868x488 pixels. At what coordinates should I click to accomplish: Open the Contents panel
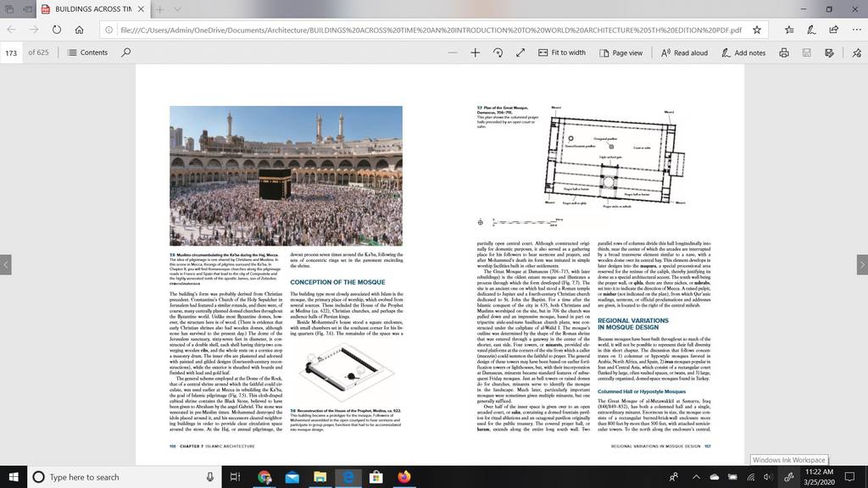(x=87, y=53)
